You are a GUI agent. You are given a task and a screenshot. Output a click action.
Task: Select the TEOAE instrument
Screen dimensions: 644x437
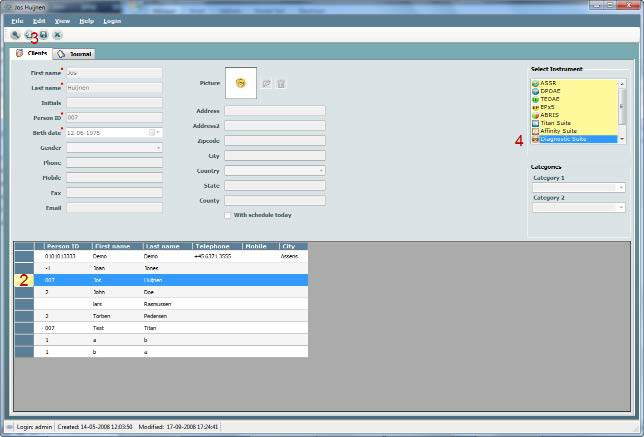coord(574,99)
